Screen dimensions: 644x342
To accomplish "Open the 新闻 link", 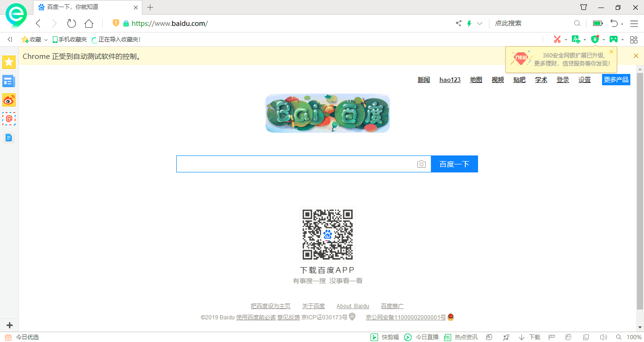I will click(424, 80).
